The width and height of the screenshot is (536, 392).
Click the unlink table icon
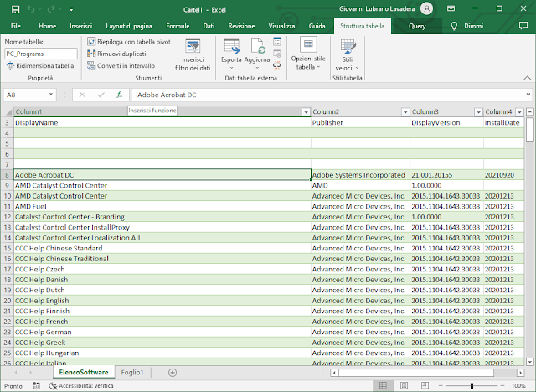277,65
